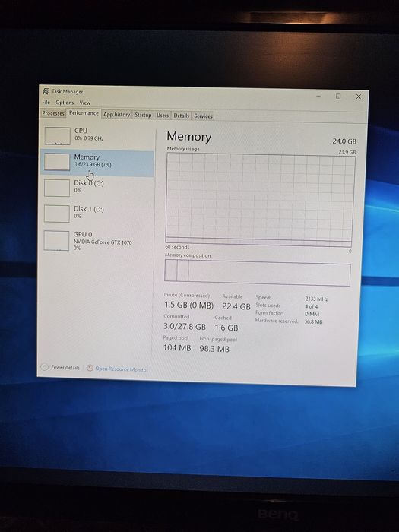Click the Speed value 2133 MHz

point(316,299)
